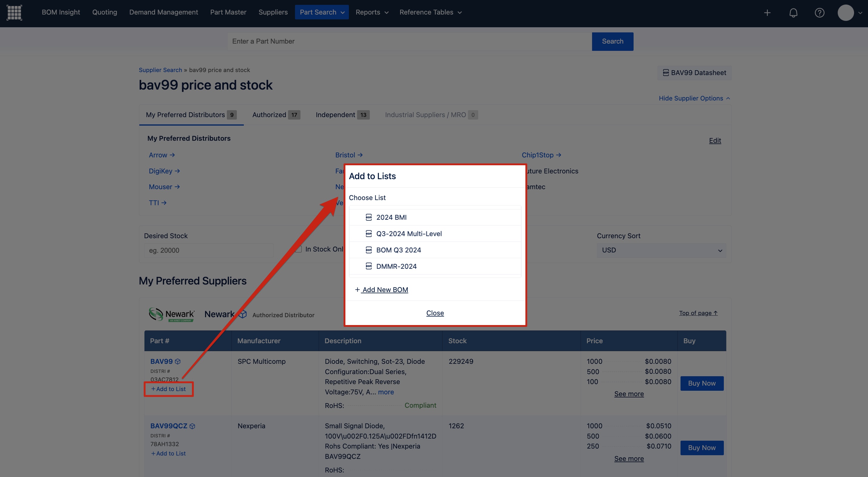Click BOM icon next to 2024 BMI
This screenshot has width=868, height=477.
369,217
